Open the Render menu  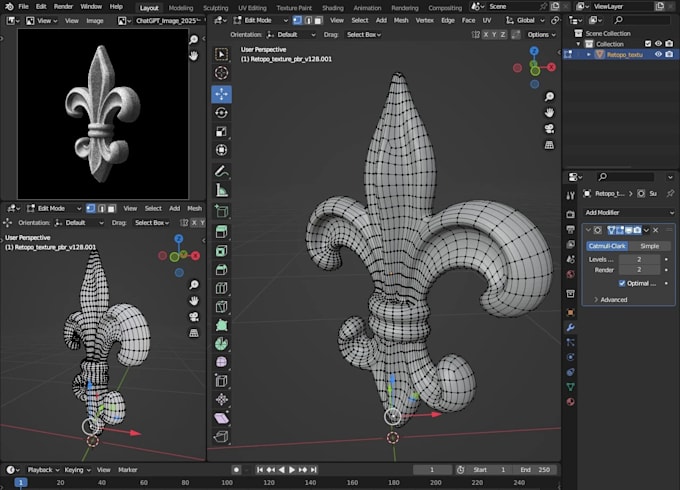pos(63,7)
